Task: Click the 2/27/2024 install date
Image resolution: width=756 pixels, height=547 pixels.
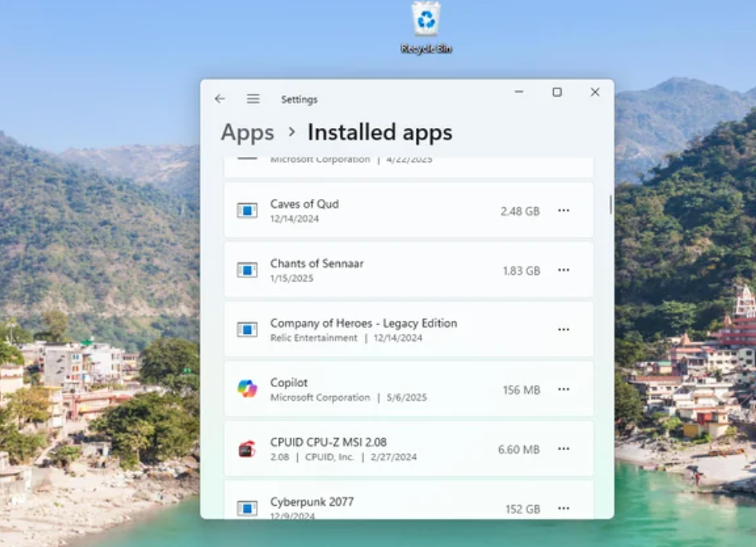Action: [393, 457]
